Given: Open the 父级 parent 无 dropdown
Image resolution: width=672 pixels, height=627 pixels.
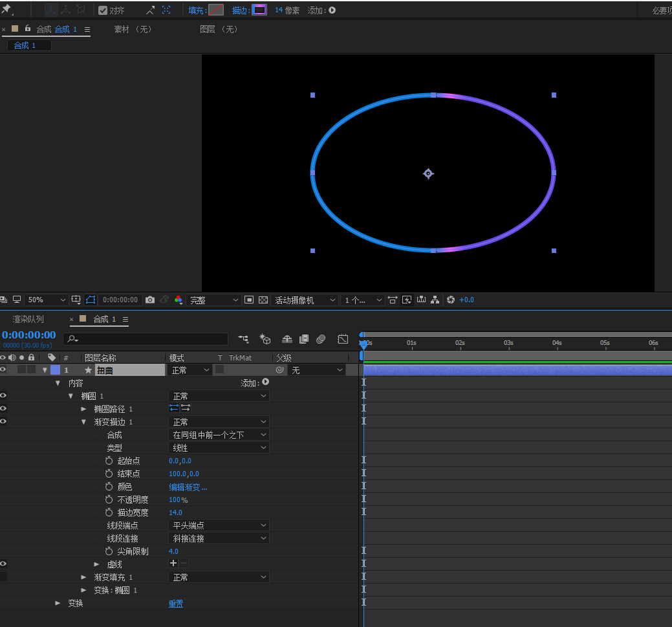Looking at the screenshot, I should coord(317,370).
